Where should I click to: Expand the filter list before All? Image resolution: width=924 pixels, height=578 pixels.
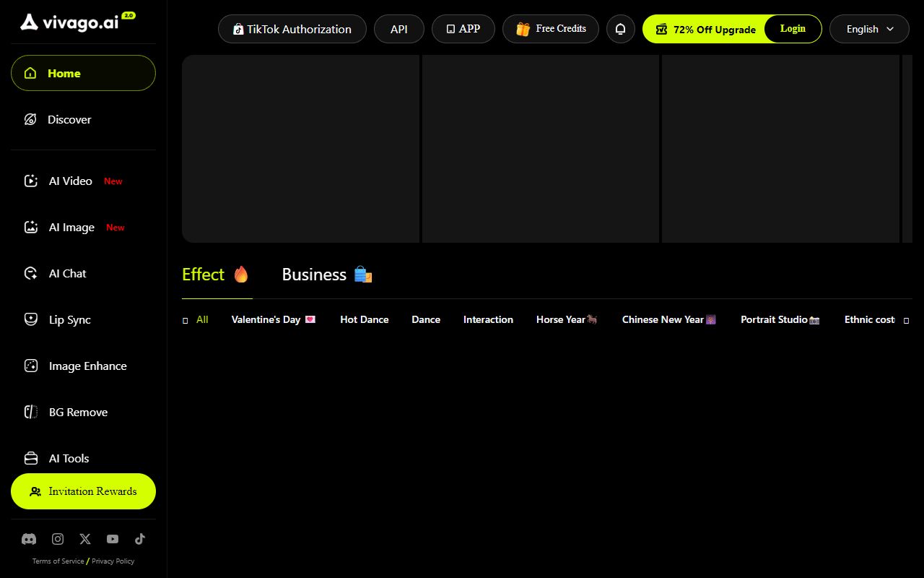pos(185,319)
